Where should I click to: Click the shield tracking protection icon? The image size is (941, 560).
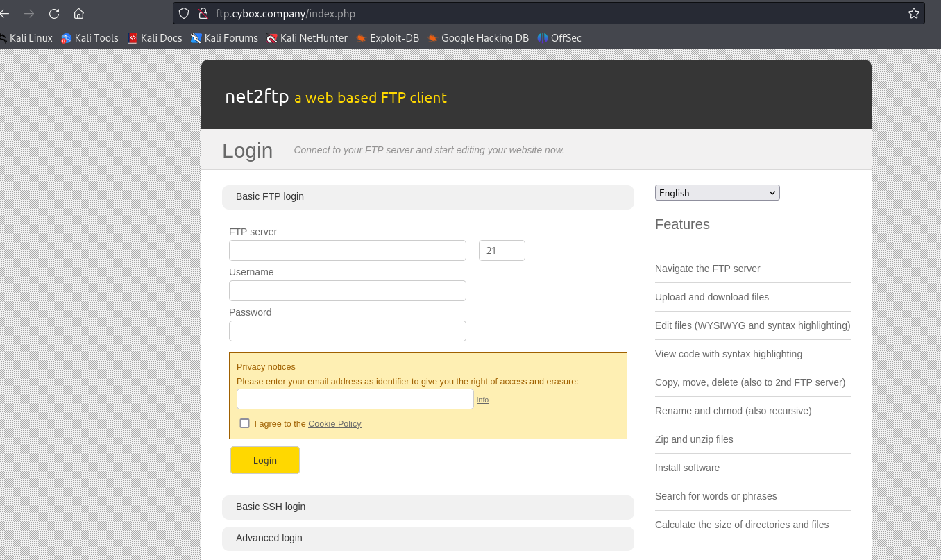click(184, 13)
